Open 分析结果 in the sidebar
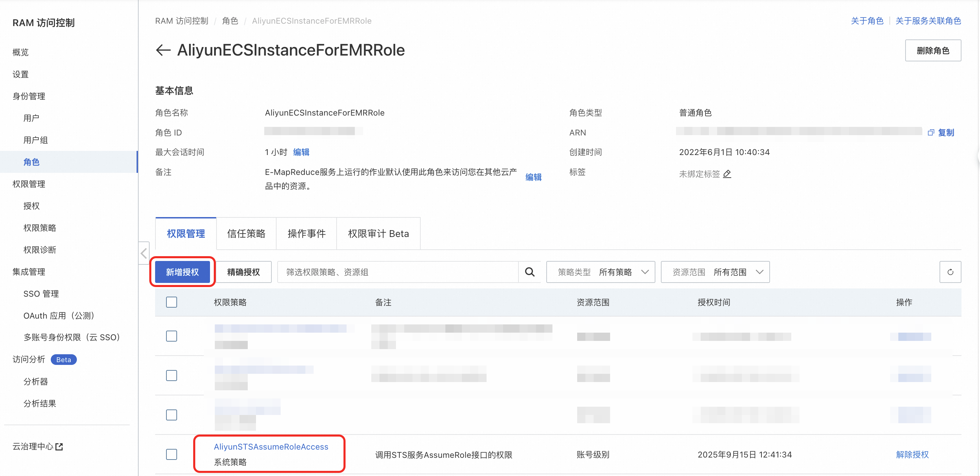 click(x=39, y=403)
